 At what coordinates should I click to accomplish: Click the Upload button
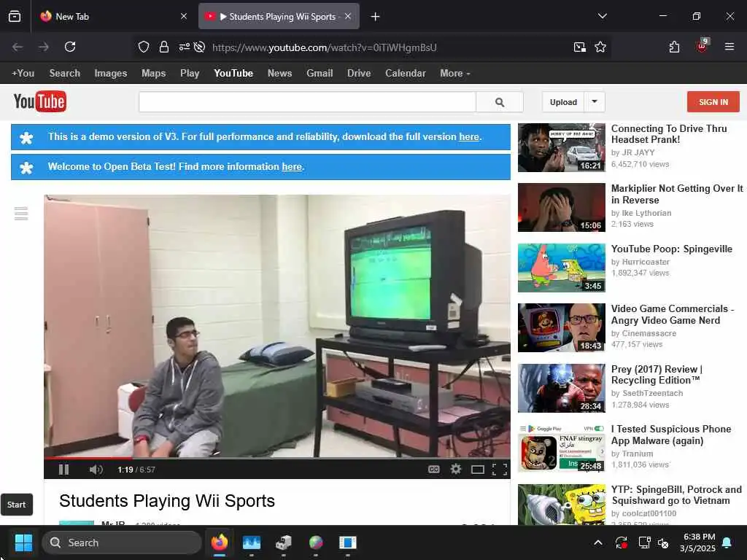563,102
